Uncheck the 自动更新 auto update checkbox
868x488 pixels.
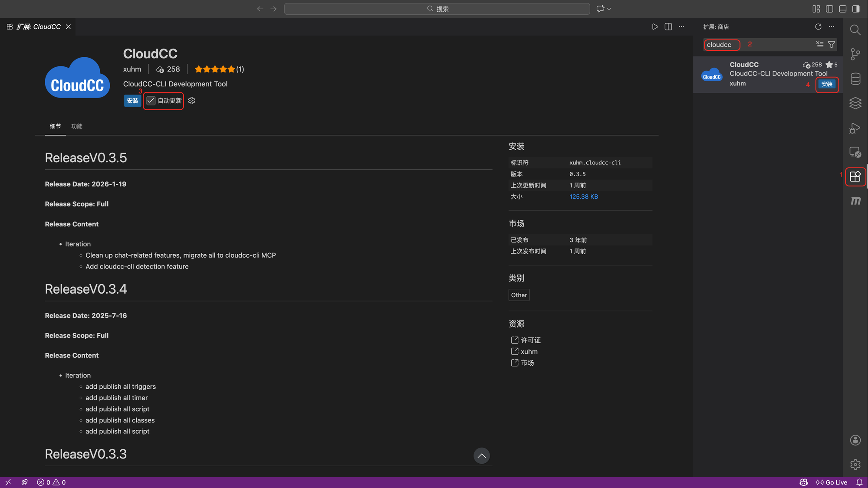[151, 101]
